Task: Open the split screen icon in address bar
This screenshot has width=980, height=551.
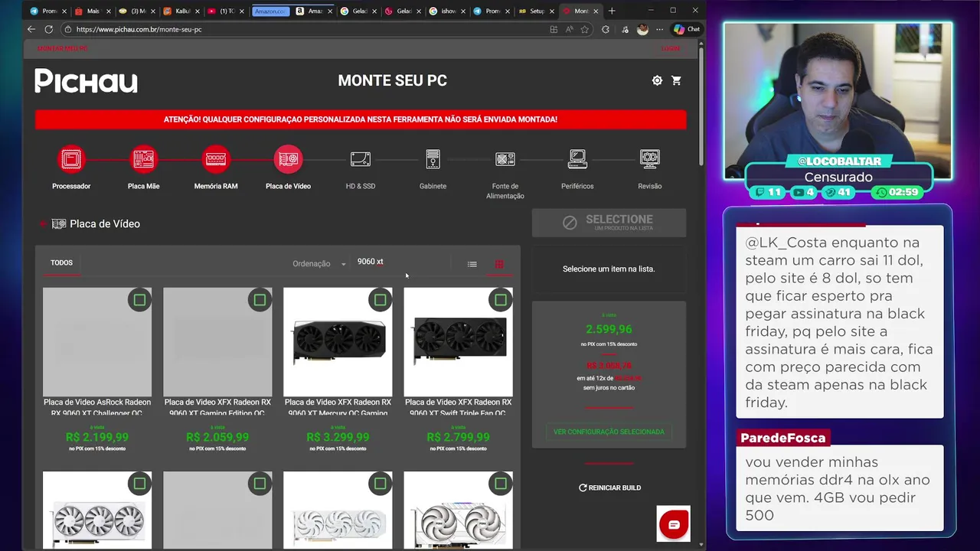Action: click(554, 29)
